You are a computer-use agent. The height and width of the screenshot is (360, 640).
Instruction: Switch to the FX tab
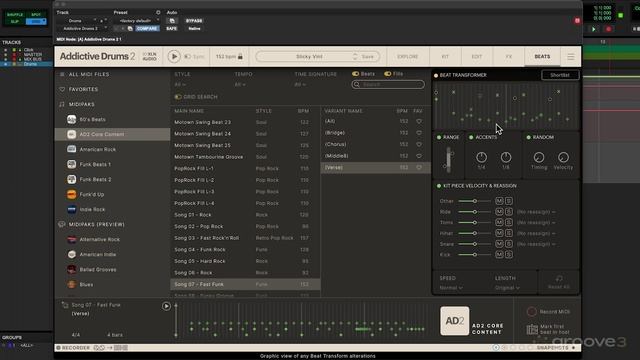[509, 57]
